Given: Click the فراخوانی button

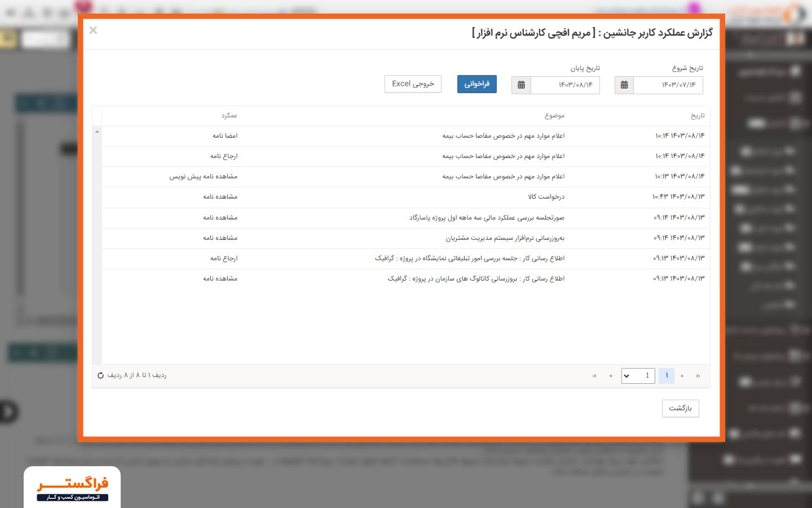Looking at the screenshot, I should [476, 84].
